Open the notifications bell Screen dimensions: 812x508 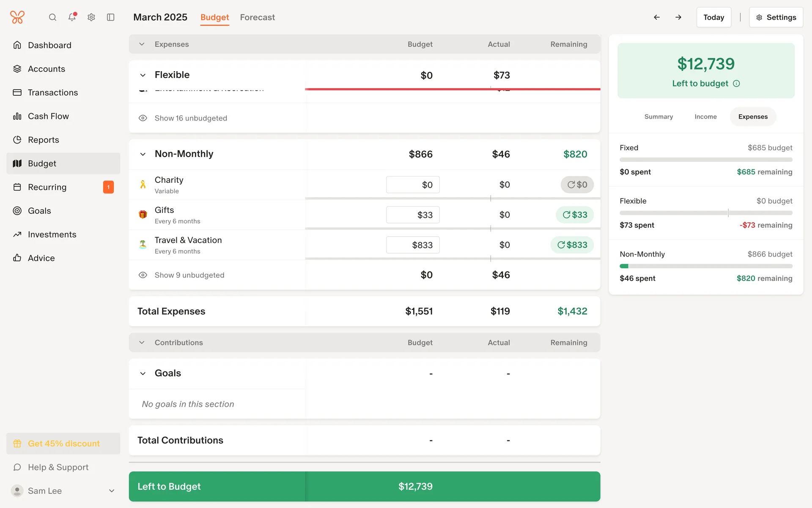click(x=72, y=17)
